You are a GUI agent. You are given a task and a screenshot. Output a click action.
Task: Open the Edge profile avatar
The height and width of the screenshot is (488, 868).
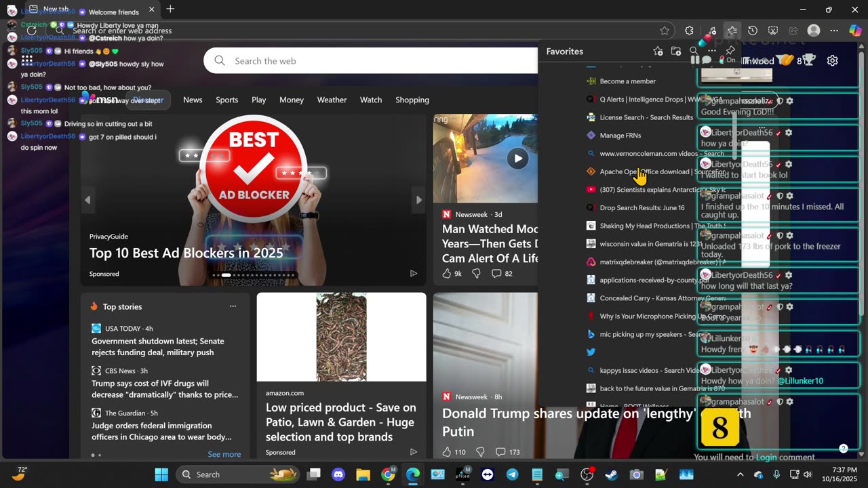(x=814, y=30)
